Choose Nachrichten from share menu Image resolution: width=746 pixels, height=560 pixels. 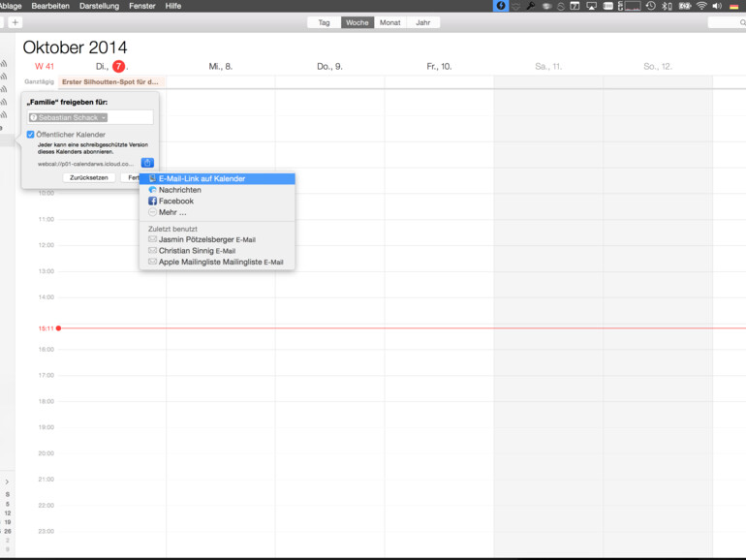[217, 190]
